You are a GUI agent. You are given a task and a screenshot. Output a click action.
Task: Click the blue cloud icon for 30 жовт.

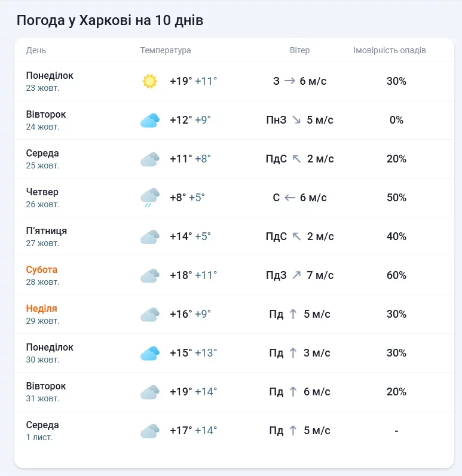click(x=149, y=353)
